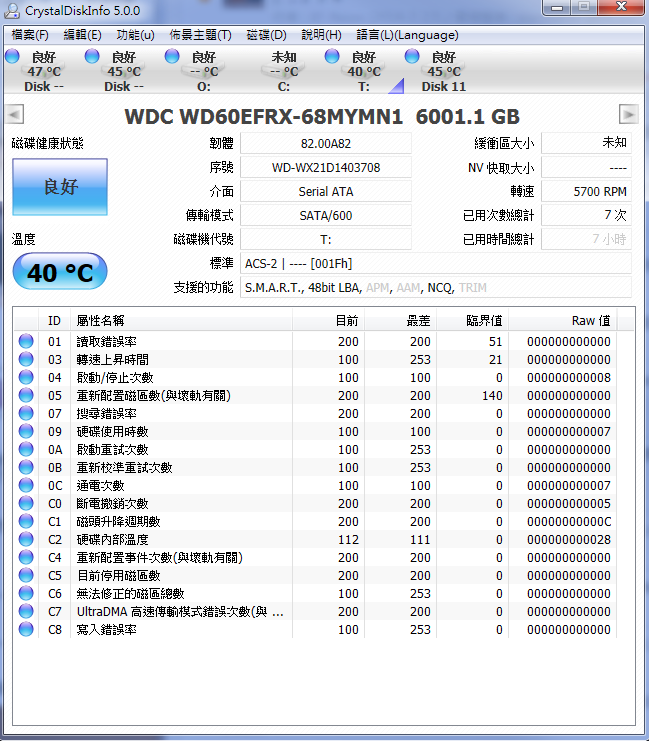
Task: Click the 目前 column header
Action: coord(329,321)
